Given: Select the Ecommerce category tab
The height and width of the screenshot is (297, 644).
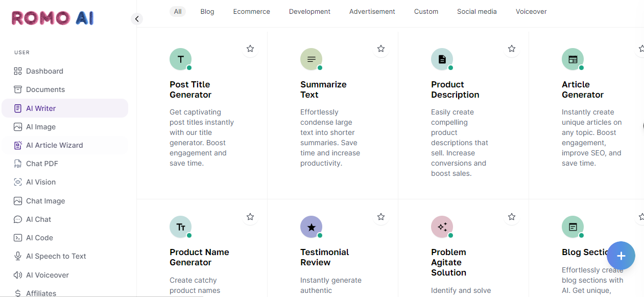Looking at the screenshot, I should (x=251, y=11).
